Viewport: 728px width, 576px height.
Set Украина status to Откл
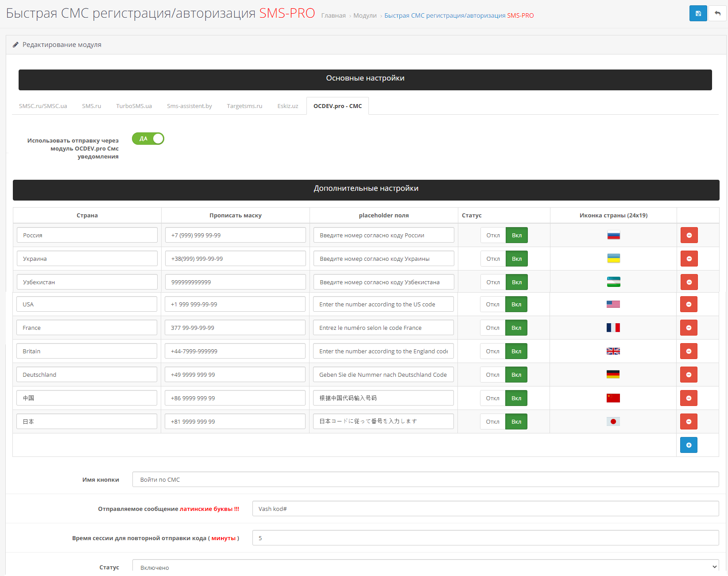(x=493, y=259)
